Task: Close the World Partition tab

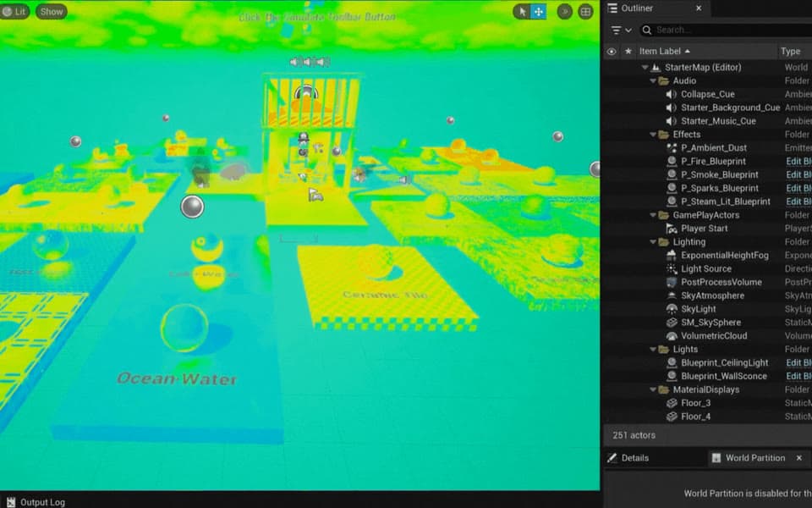Action: 799,458
